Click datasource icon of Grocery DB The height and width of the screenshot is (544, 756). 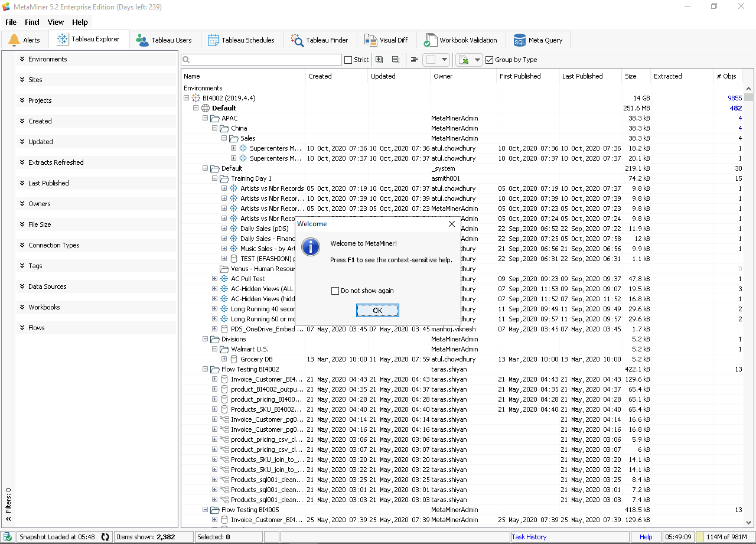click(234, 359)
